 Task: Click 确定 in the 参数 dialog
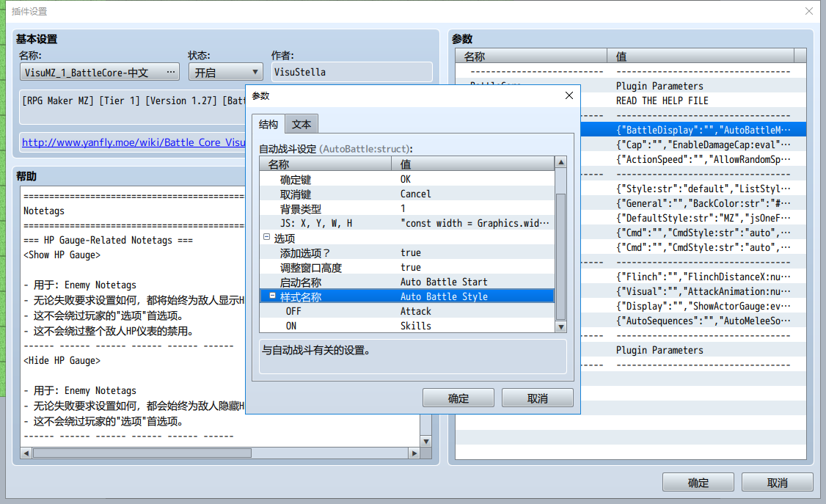(x=458, y=398)
